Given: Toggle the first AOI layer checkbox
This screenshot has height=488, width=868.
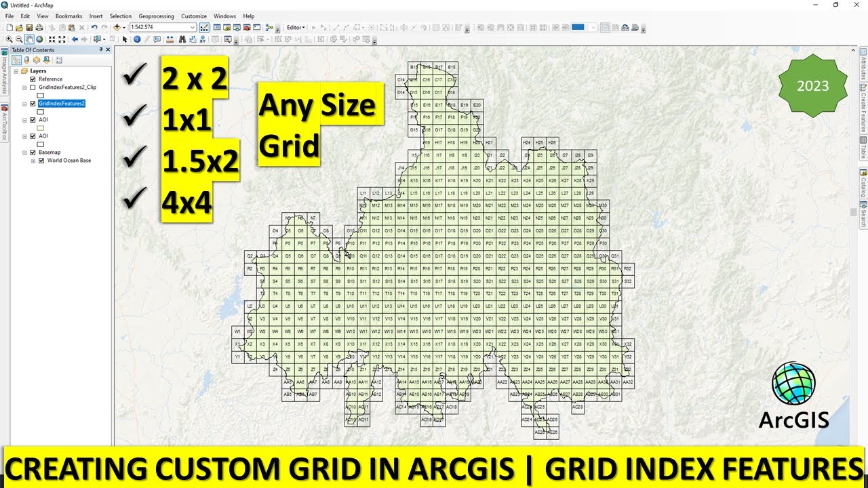Looking at the screenshot, I should 33,120.
